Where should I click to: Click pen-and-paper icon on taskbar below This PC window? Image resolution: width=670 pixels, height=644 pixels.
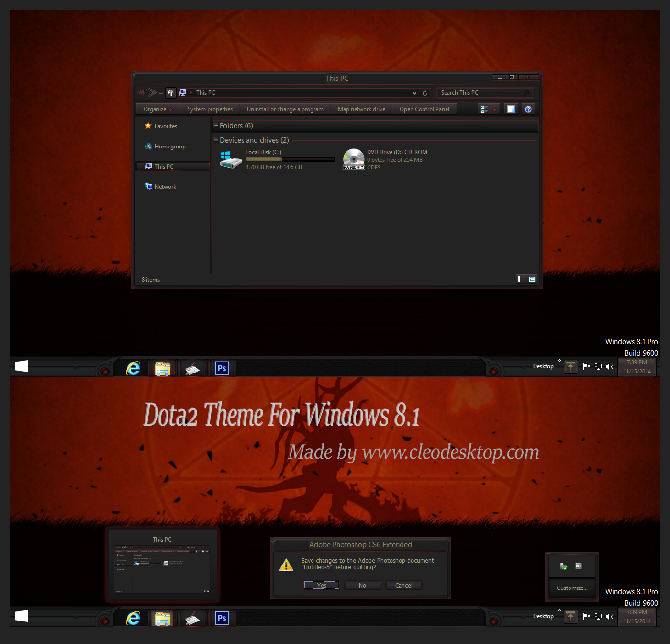click(x=192, y=368)
